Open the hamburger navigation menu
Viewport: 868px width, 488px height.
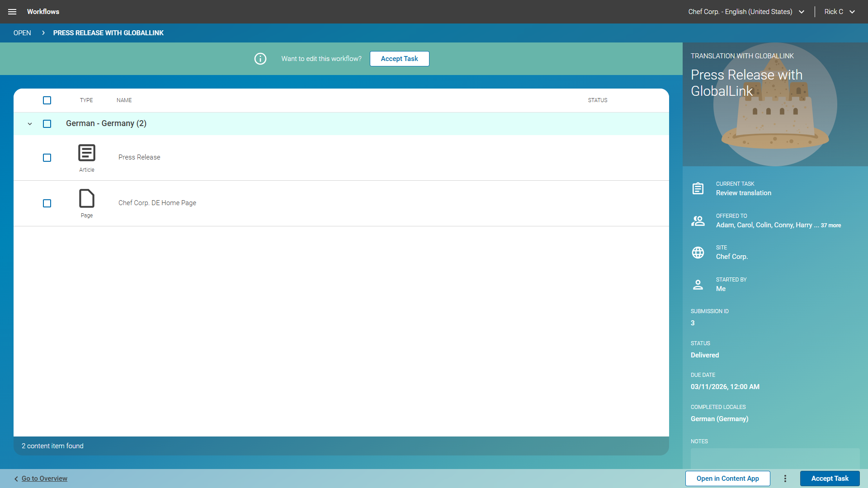pos(12,12)
